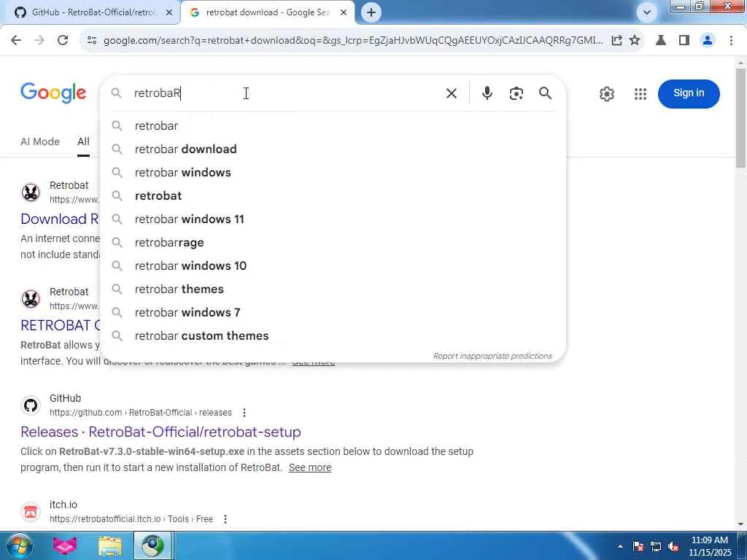Open Chrome side panel icon
This screenshot has height=560, width=747.
[684, 41]
